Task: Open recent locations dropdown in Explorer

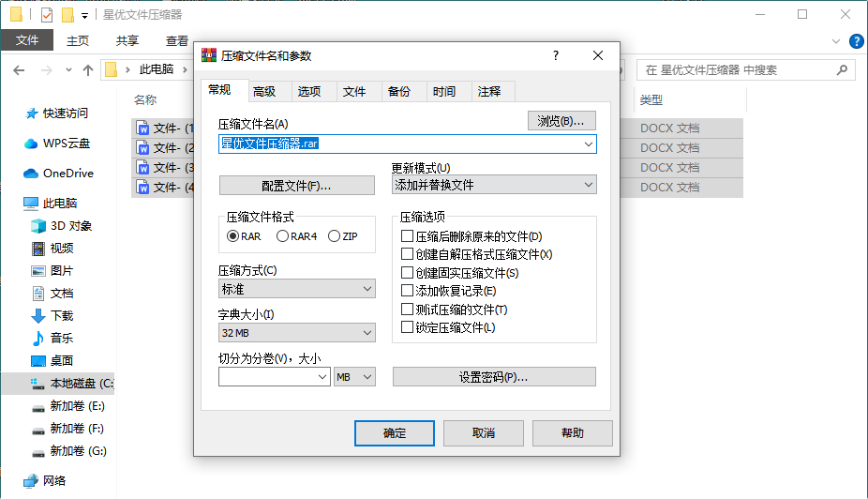Action: click(x=68, y=70)
